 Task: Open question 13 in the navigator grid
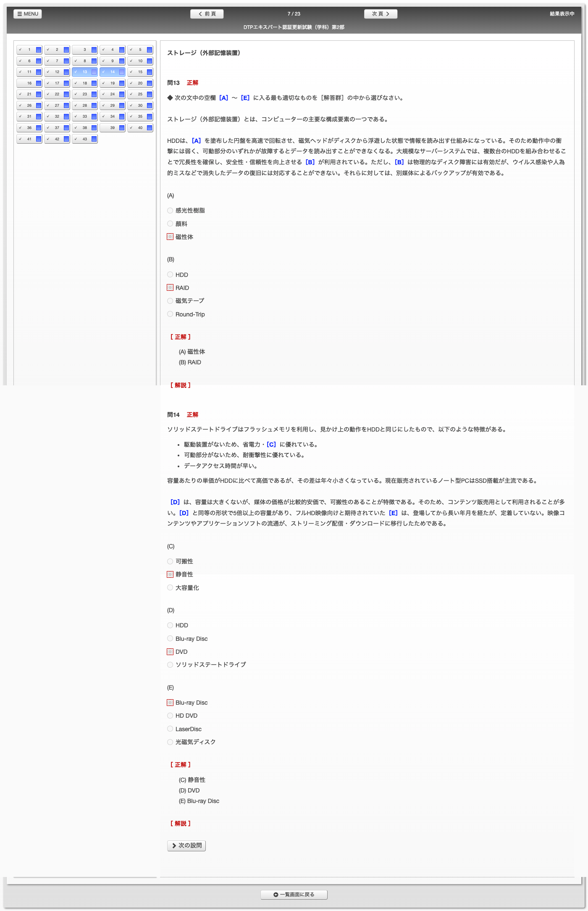point(84,72)
